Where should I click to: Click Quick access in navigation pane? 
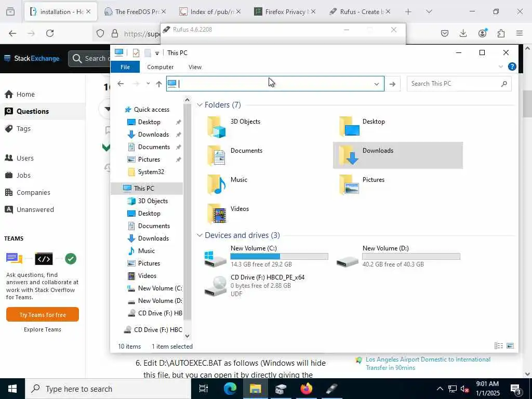151,110
